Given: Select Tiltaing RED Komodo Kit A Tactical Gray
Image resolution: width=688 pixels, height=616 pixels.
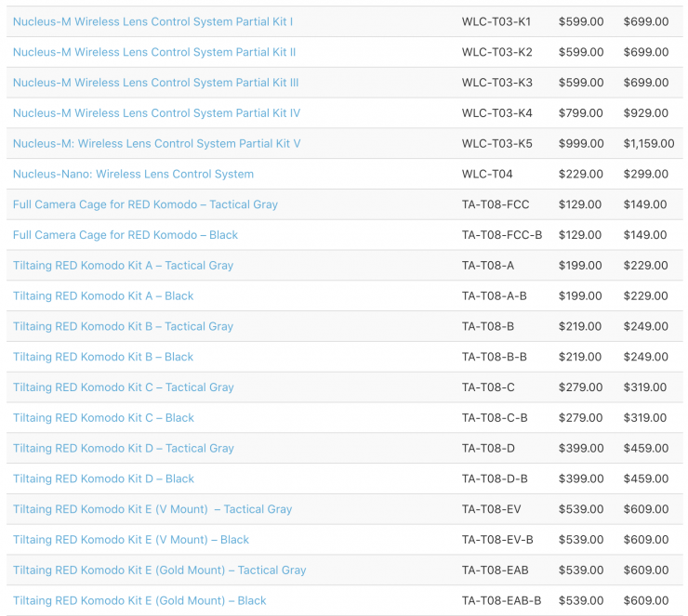Looking at the screenshot, I should pos(123,266).
